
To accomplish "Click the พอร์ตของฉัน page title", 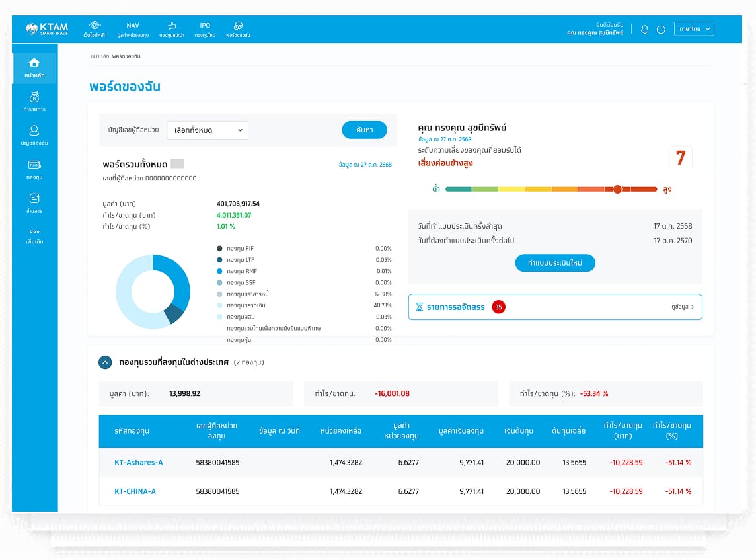I will [125, 87].
